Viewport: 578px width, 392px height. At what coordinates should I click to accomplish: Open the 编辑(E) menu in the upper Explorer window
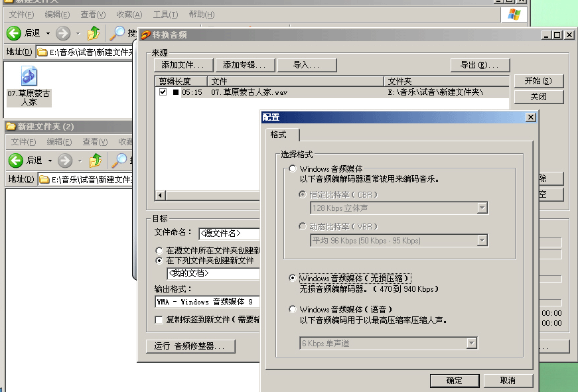(x=57, y=15)
